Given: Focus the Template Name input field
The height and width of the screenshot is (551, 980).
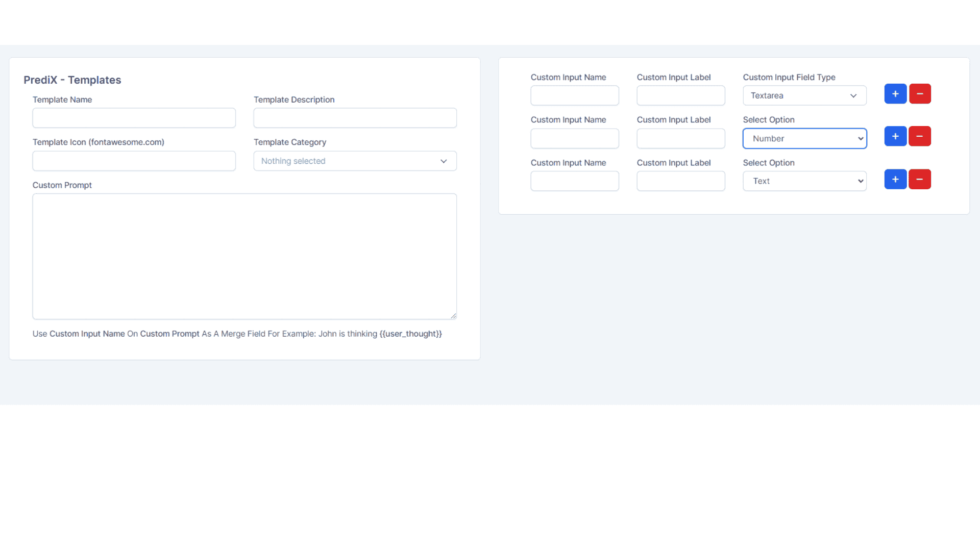Looking at the screenshot, I should 134,118.
